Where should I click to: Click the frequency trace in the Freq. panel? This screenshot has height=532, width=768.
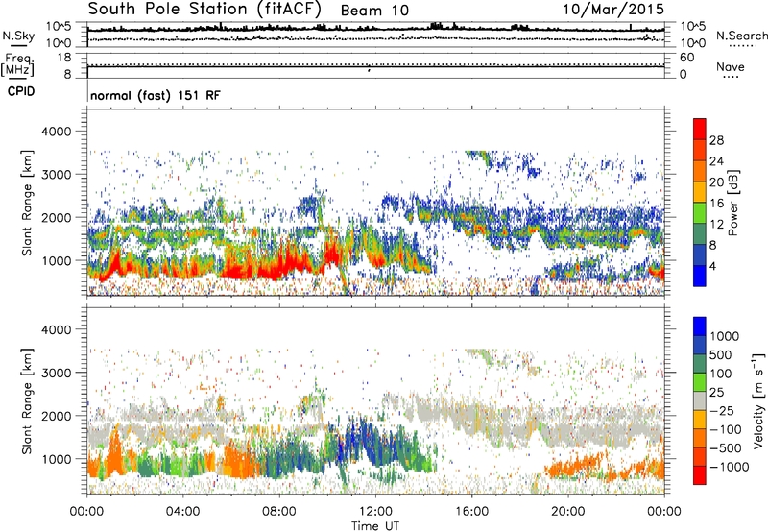click(x=375, y=66)
